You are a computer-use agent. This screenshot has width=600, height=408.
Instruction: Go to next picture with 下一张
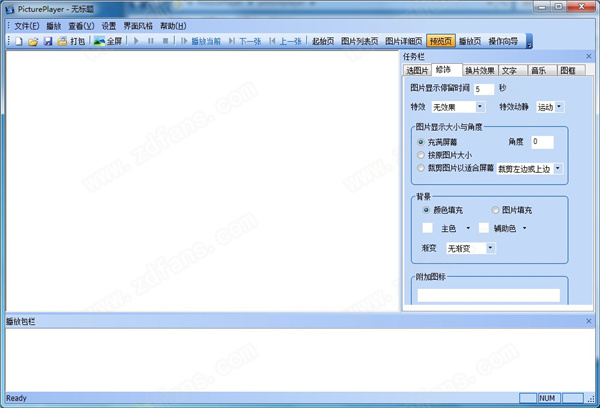245,41
